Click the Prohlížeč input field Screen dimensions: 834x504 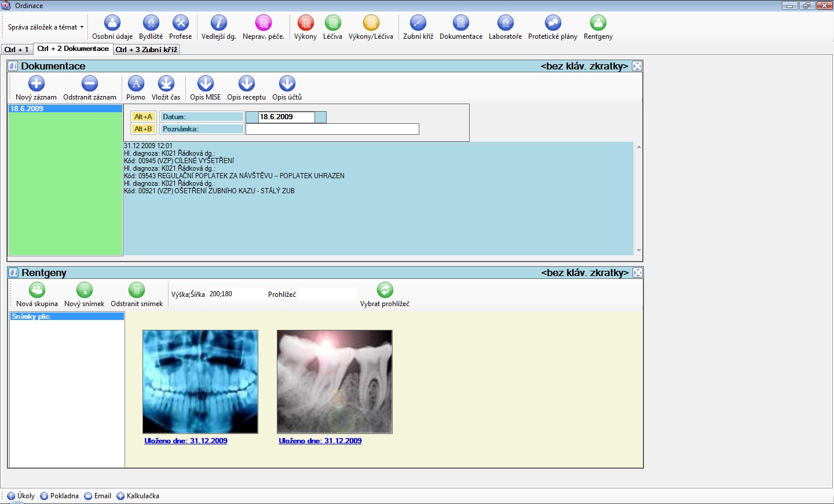[327, 294]
